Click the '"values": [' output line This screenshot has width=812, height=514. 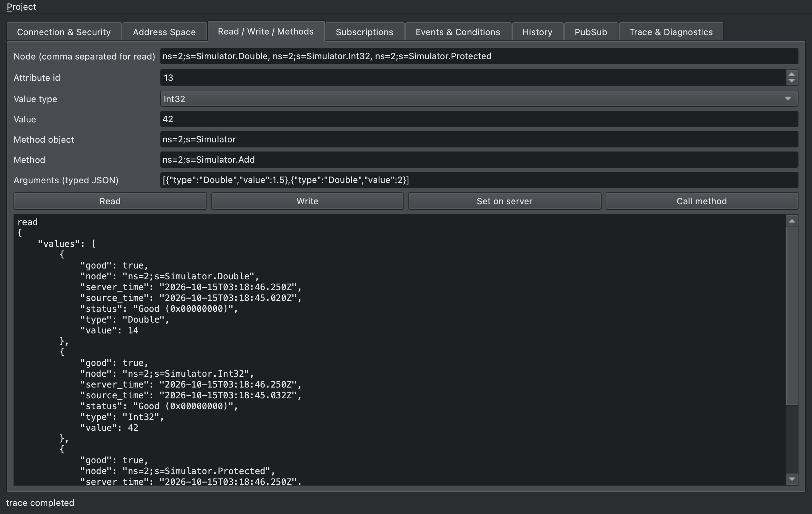(x=67, y=244)
